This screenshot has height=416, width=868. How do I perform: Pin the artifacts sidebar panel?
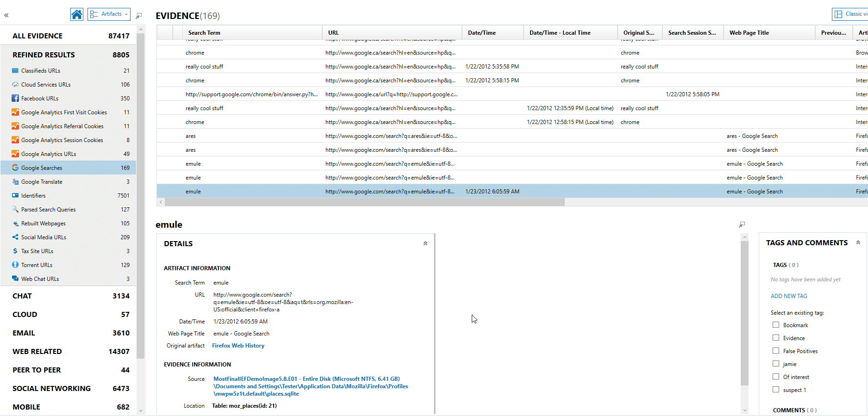pos(139,16)
